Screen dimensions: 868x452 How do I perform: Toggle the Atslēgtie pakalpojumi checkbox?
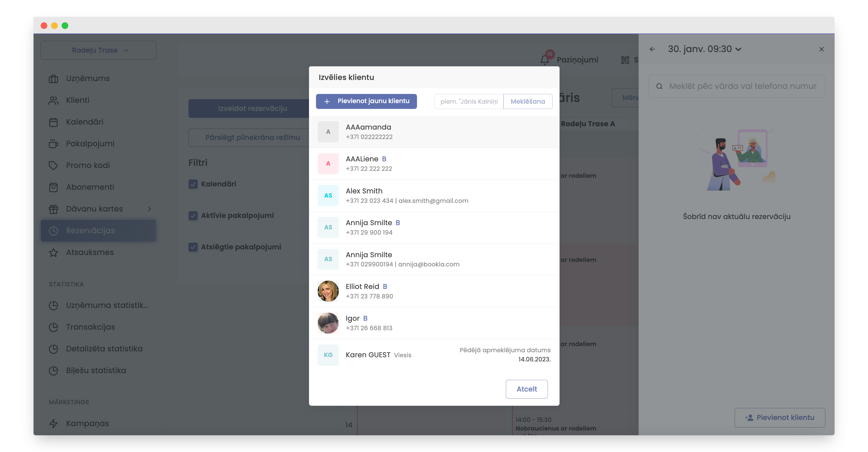pyautogui.click(x=193, y=247)
